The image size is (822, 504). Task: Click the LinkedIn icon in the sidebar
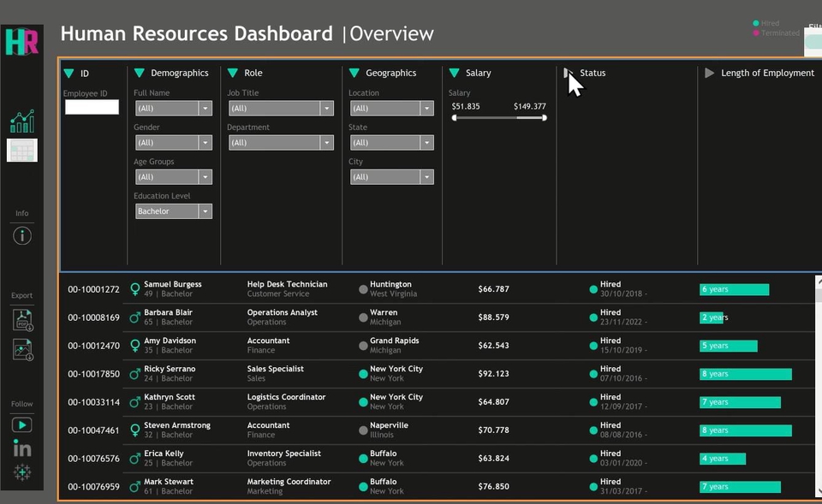(x=21, y=448)
